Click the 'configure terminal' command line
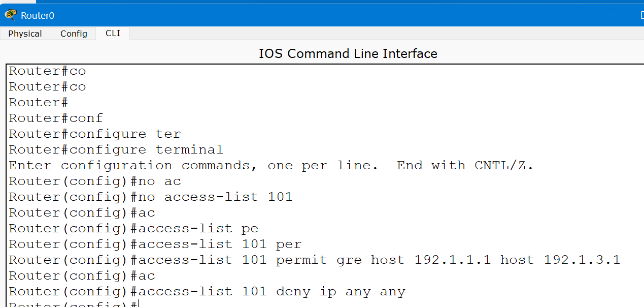The width and height of the screenshot is (644, 307). (116, 150)
